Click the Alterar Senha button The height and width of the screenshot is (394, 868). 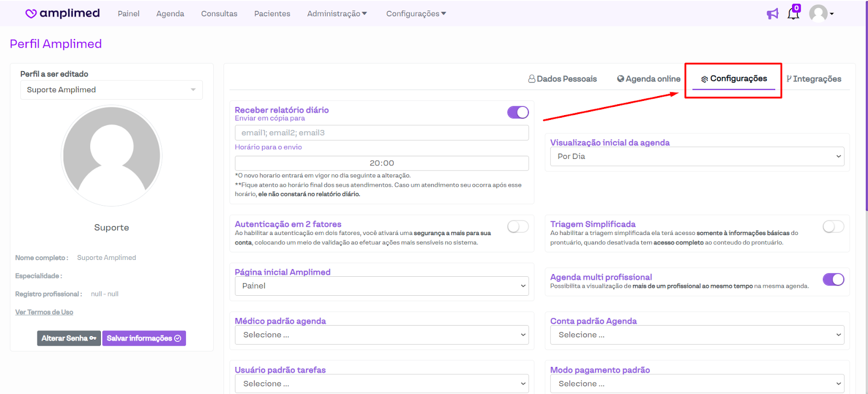click(x=69, y=338)
